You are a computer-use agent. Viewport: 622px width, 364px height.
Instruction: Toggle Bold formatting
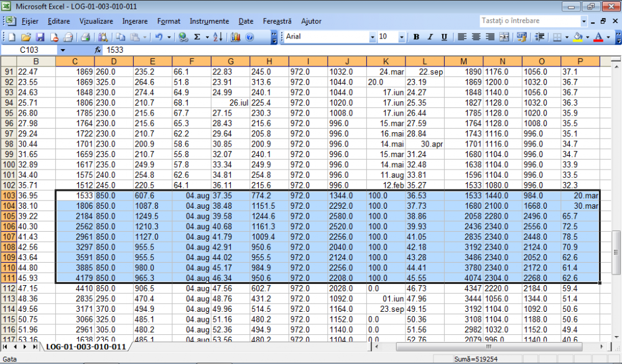point(416,37)
